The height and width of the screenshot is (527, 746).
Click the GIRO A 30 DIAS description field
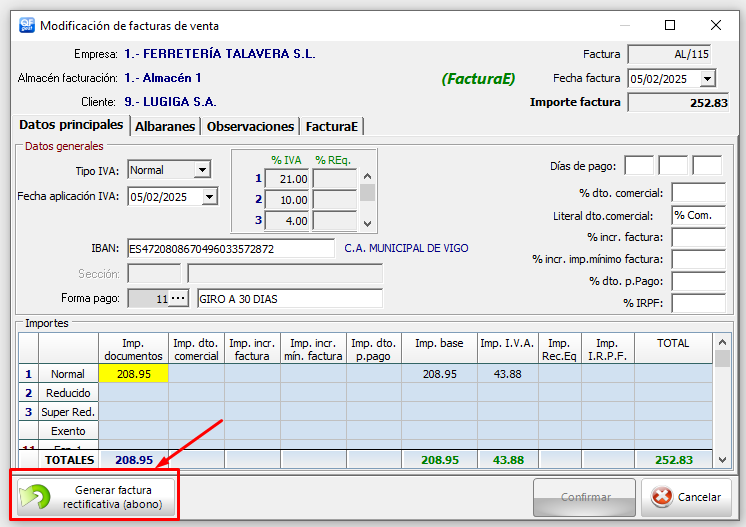290,299
